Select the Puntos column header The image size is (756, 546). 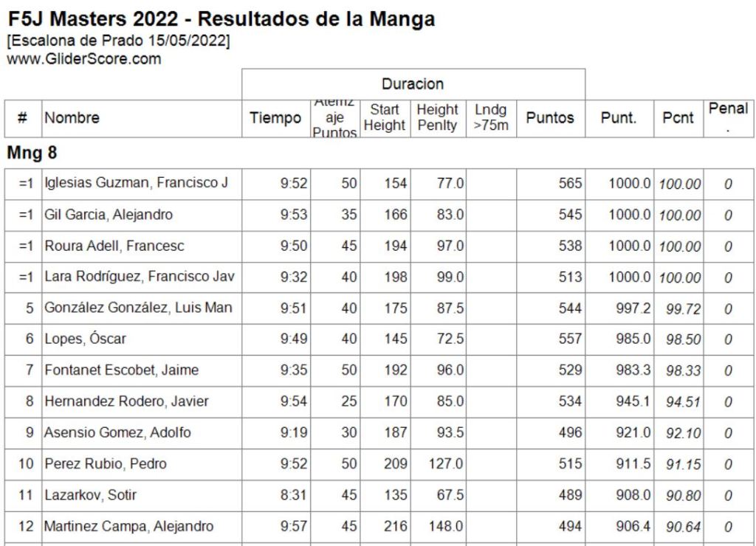click(550, 118)
